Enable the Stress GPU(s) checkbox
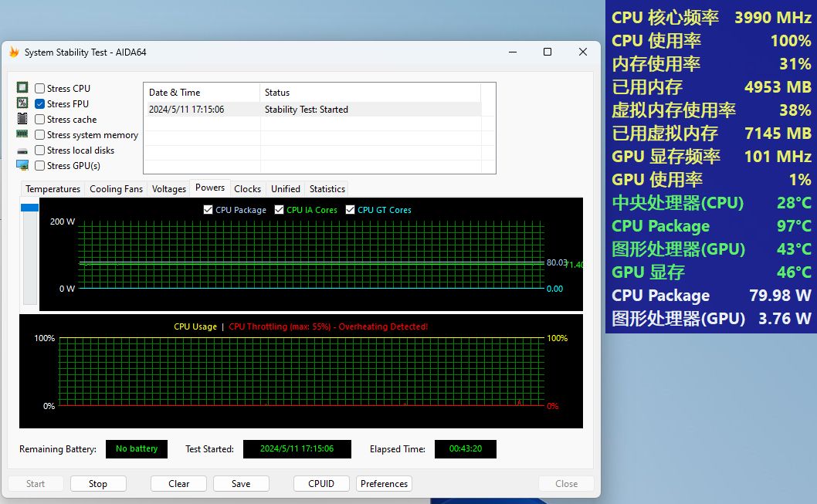This screenshot has width=817, height=504. pyautogui.click(x=39, y=166)
